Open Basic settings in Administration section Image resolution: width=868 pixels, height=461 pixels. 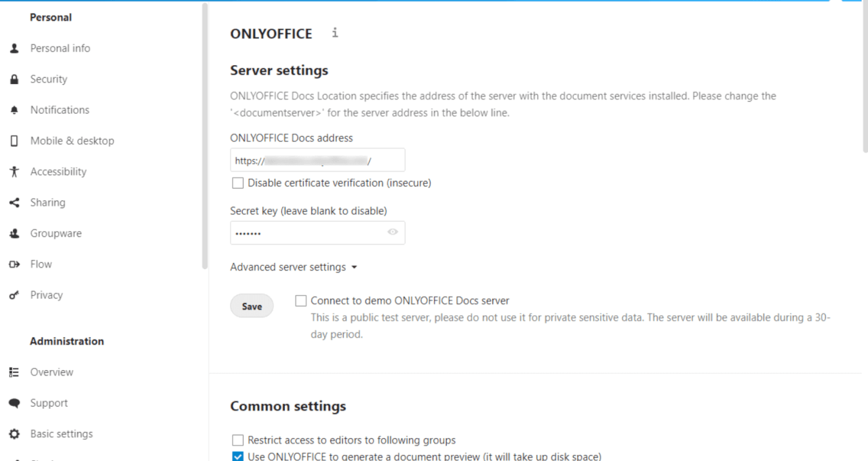61,433
